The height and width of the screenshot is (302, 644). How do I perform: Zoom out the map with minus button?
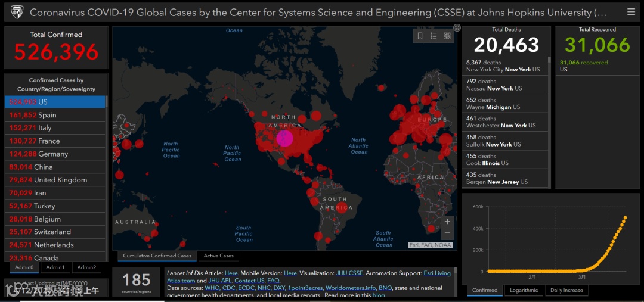point(447,233)
